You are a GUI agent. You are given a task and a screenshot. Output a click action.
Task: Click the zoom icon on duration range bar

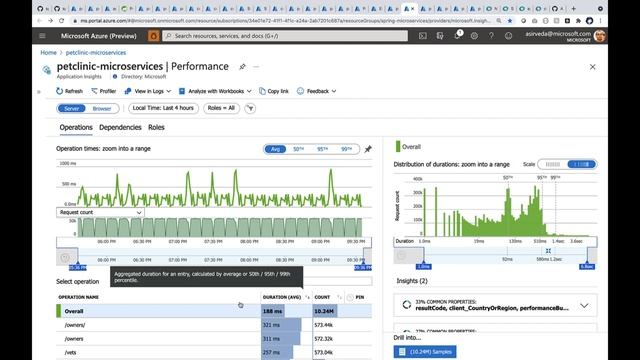[x=548, y=251]
